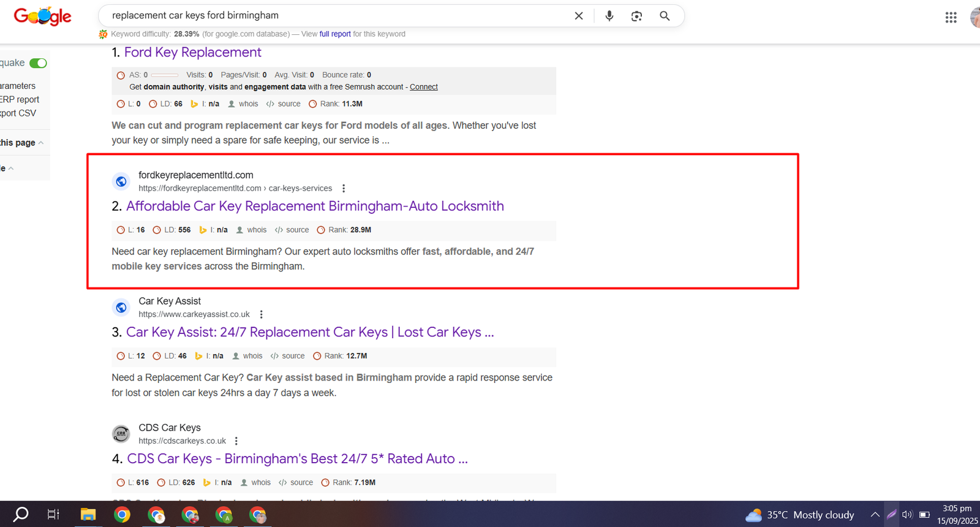The height and width of the screenshot is (527, 980).
Task: Open the Google apps grid
Action: click(951, 18)
